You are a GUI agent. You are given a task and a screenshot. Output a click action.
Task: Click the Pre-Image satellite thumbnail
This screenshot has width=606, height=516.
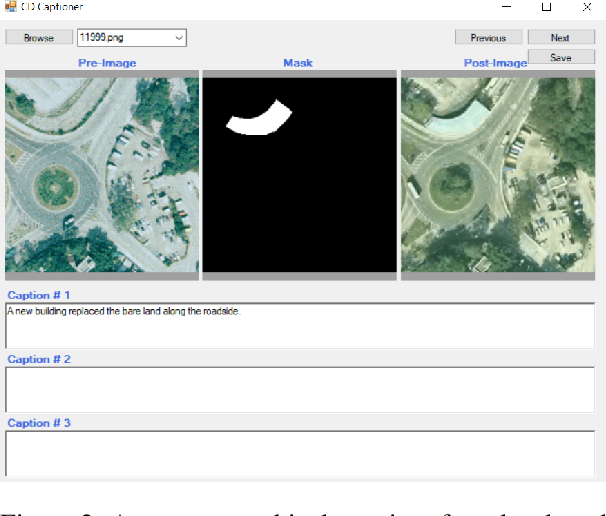coord(101,175)
